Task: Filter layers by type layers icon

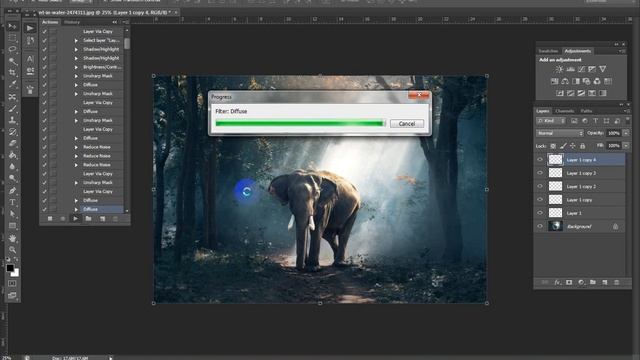Action: pos(596,121)
